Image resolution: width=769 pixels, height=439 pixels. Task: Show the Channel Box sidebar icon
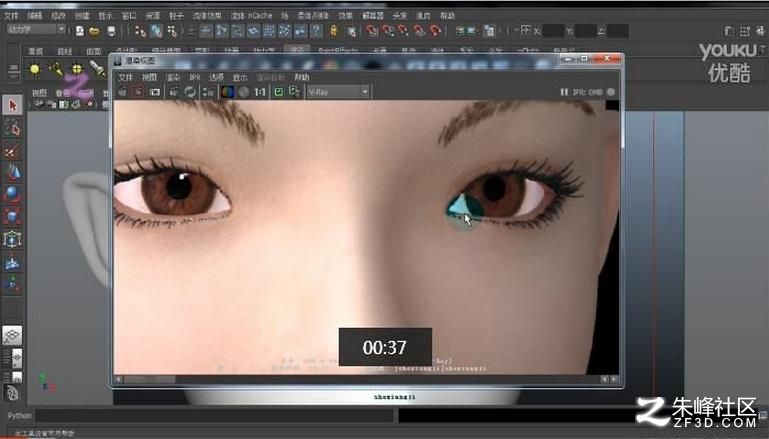click(x=761, y=31)
